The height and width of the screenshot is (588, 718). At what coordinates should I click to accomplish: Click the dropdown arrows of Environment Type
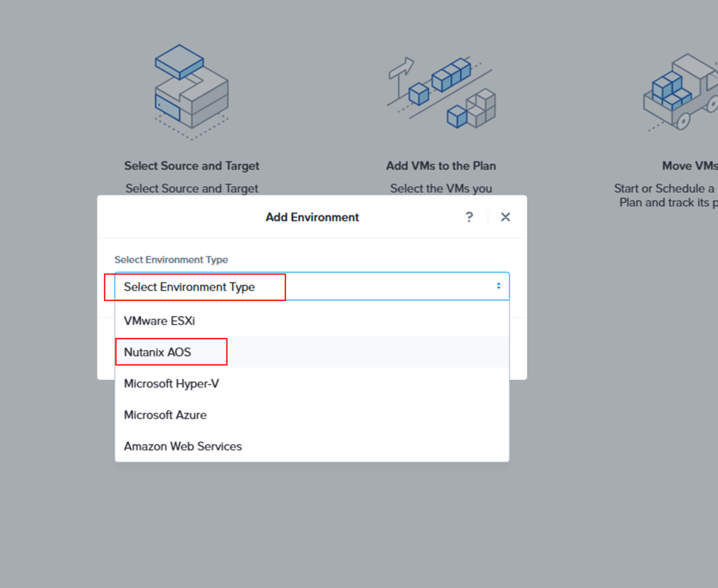(498, 287)
